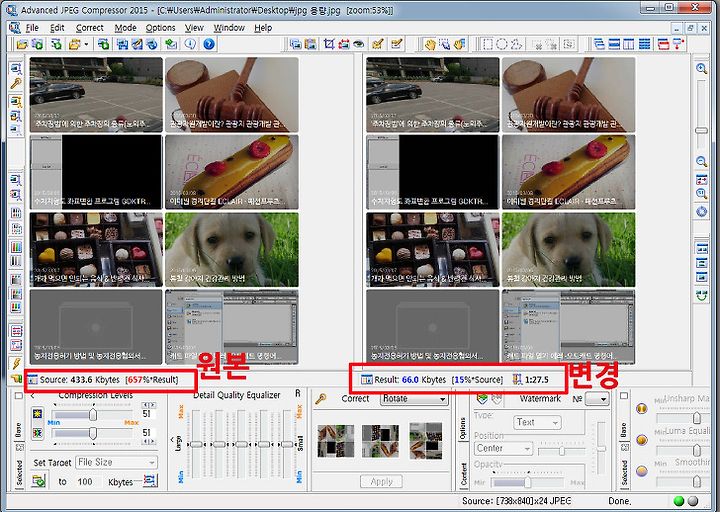Select the Crop tool icon
Screen dimensions: 720x512
pyautogui.click(x=329, y=44)
